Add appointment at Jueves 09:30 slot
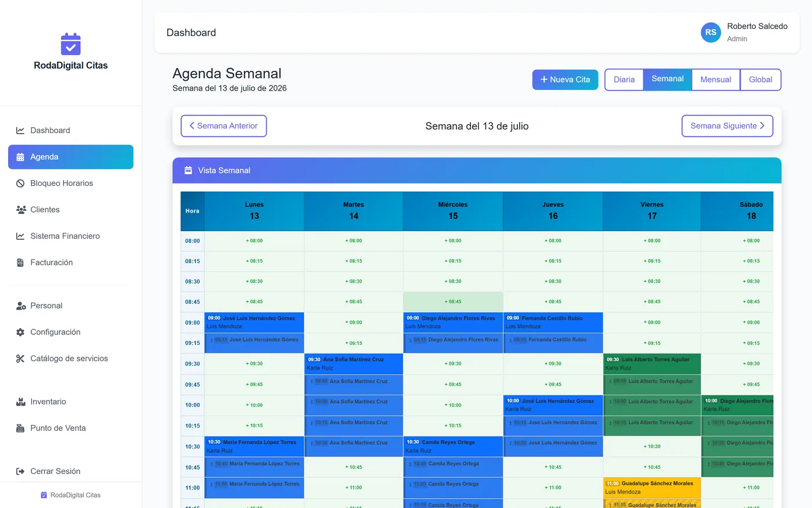812x508 pixels. click(553, 364)
